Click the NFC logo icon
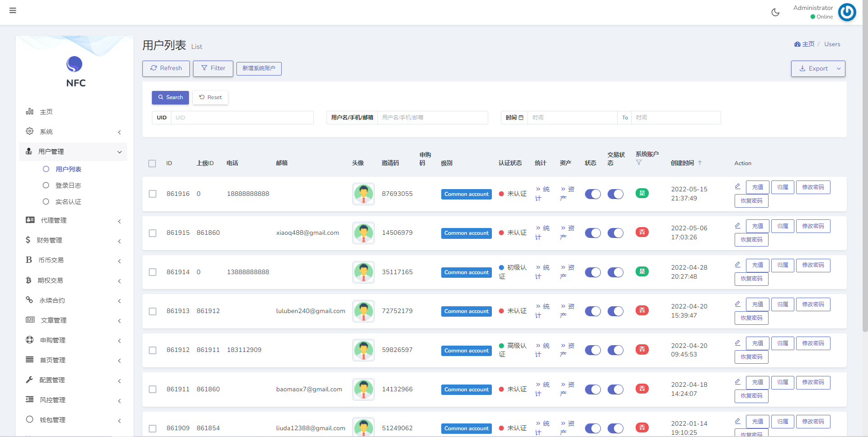The image size is (868, 437). (75, 64)
